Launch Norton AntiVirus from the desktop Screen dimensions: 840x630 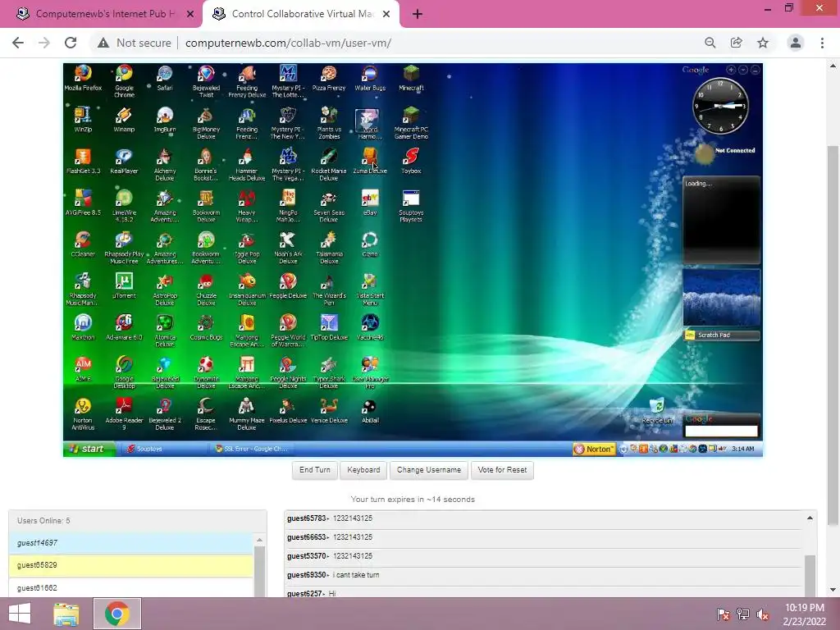click(x=83, y=414)
